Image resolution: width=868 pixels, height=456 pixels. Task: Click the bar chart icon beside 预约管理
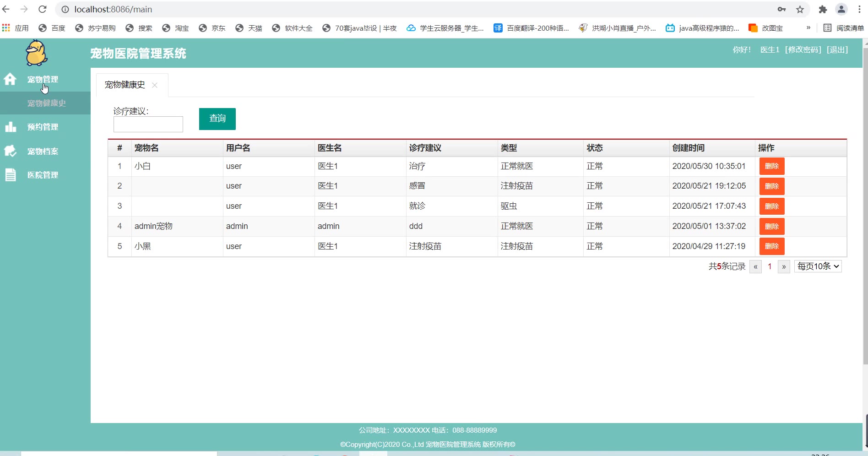11,127
